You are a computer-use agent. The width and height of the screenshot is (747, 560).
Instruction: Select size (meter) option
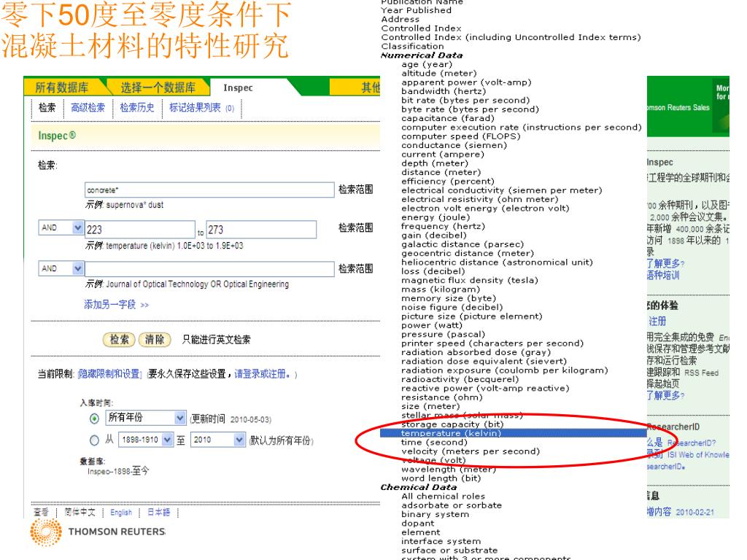point(430,406)
